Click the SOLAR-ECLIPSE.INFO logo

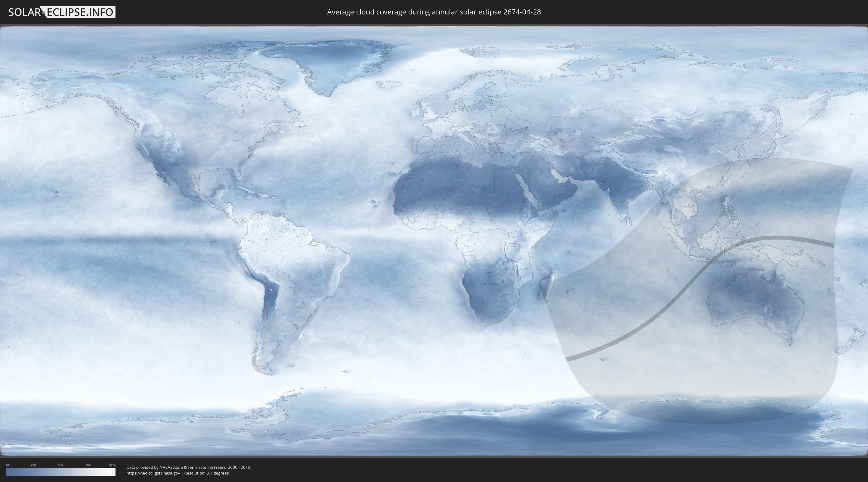[x=62, y=12]
